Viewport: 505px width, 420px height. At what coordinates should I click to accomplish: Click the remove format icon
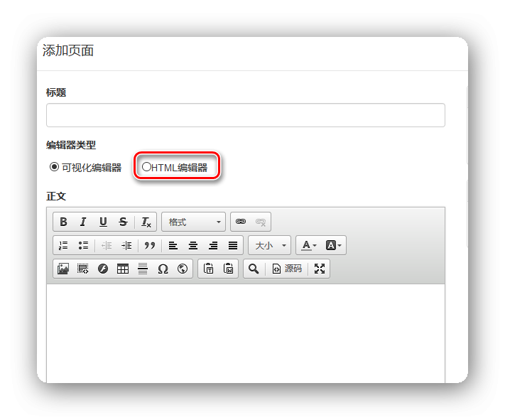pos(146,222)
